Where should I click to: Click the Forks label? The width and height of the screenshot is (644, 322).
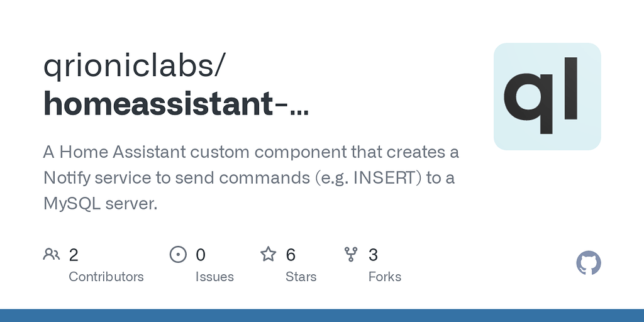(x=385, y=277)
